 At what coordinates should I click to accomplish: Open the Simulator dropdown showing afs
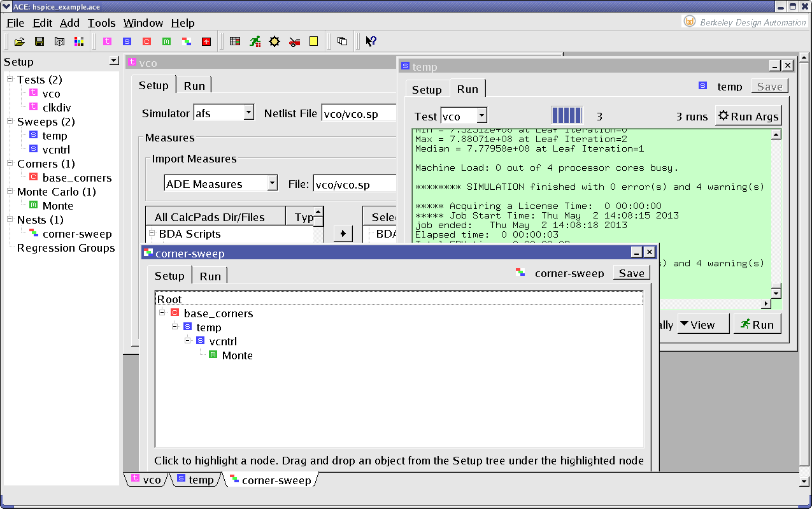click(248, 113)
